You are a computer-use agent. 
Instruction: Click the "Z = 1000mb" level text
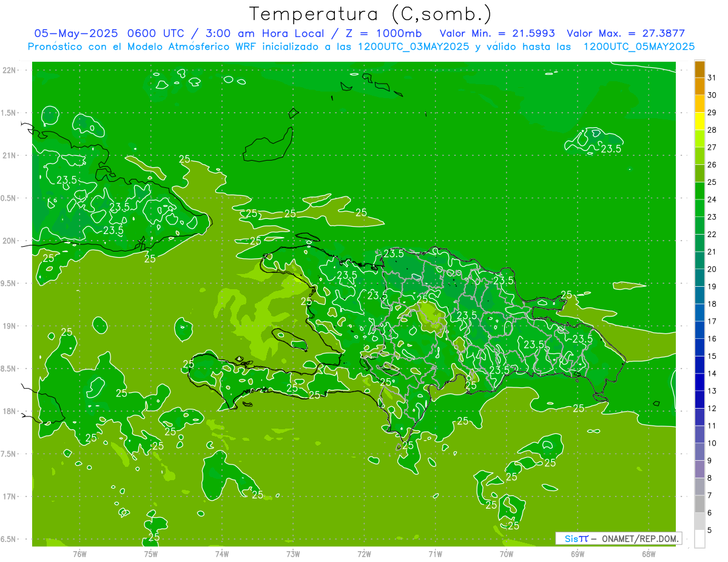pos(383,33)
